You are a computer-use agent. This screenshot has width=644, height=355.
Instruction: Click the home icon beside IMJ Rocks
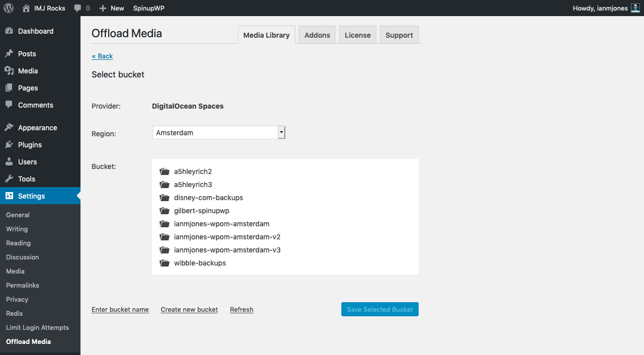[x=26, y=8]
